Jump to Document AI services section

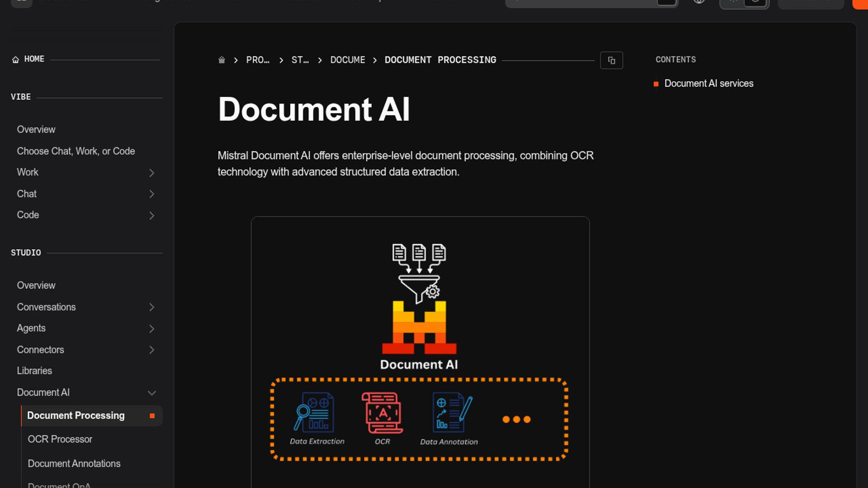[x=708, y=84]
